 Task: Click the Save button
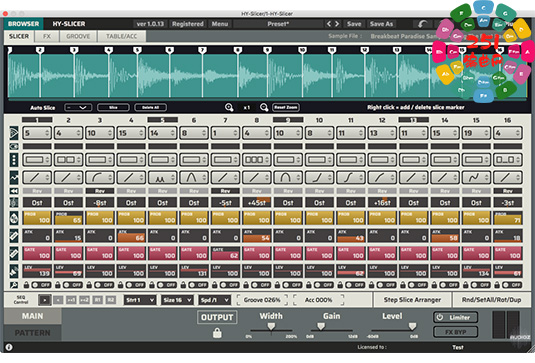(x=354, y=24)
